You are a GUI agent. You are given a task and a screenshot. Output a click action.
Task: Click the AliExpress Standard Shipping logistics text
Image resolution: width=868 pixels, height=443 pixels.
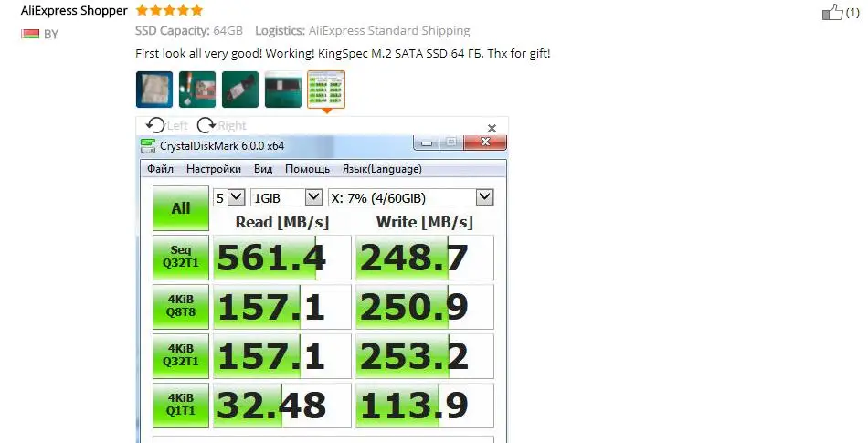tap(389, 31)
